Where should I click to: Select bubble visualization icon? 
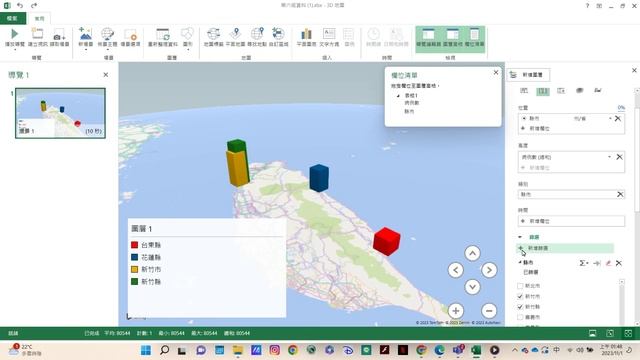[x=561, y=91]
